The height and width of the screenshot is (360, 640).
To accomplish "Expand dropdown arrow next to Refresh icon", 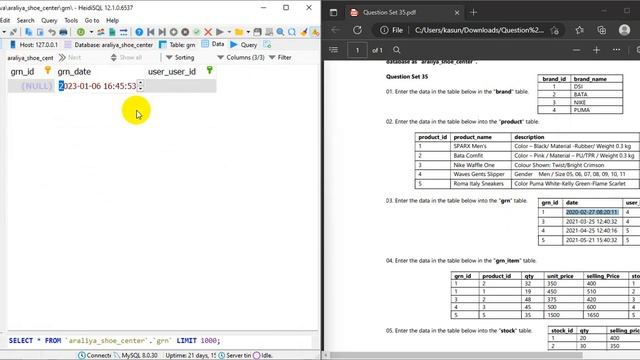I will [91, 32].
